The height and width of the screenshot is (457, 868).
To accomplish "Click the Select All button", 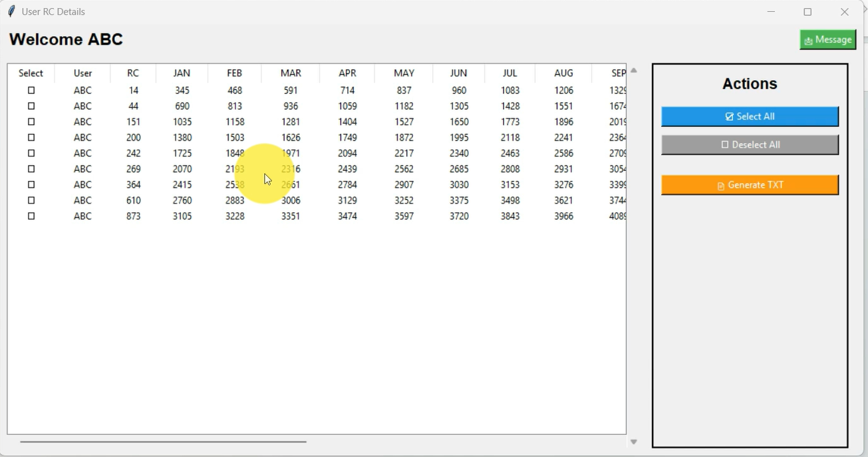I will (750, 116).
